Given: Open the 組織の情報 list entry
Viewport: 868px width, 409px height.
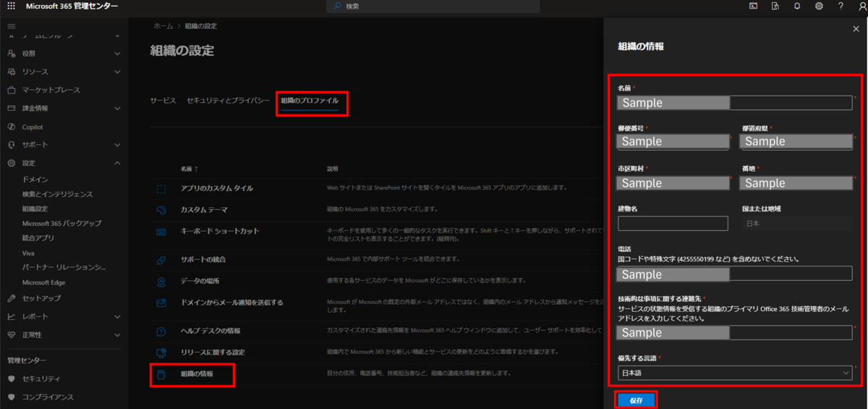Looking at the screenshot, I should [197, 374].
